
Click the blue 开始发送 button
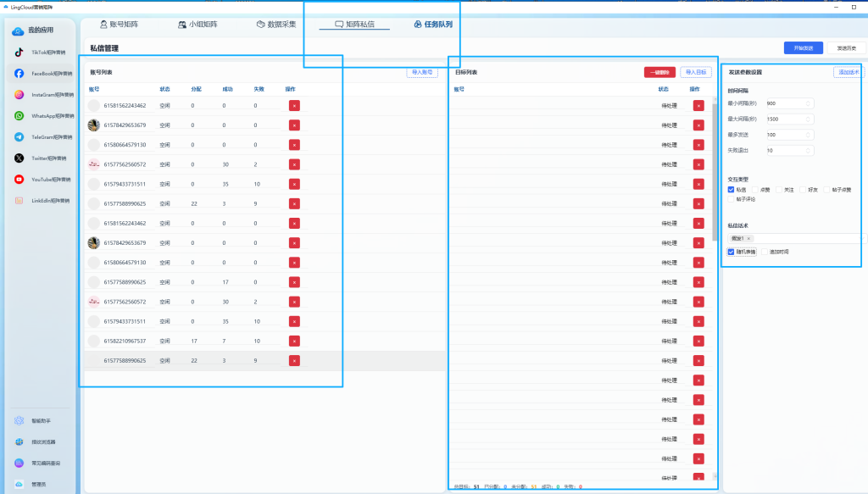click(x=804, y=48)
